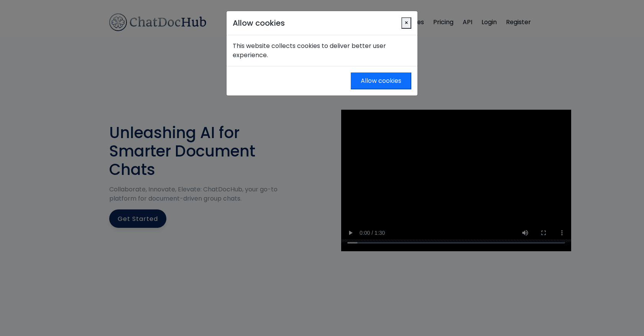This screenshot has height=336, width=644.
Task: Click the partially hidden nav link beside Pricing
Action: [421, 22]
